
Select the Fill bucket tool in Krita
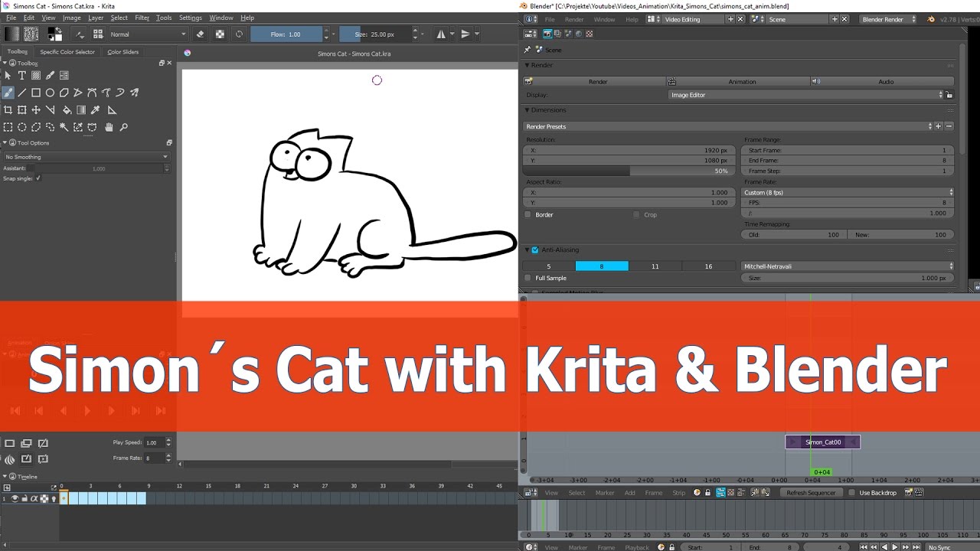(67, 110)
